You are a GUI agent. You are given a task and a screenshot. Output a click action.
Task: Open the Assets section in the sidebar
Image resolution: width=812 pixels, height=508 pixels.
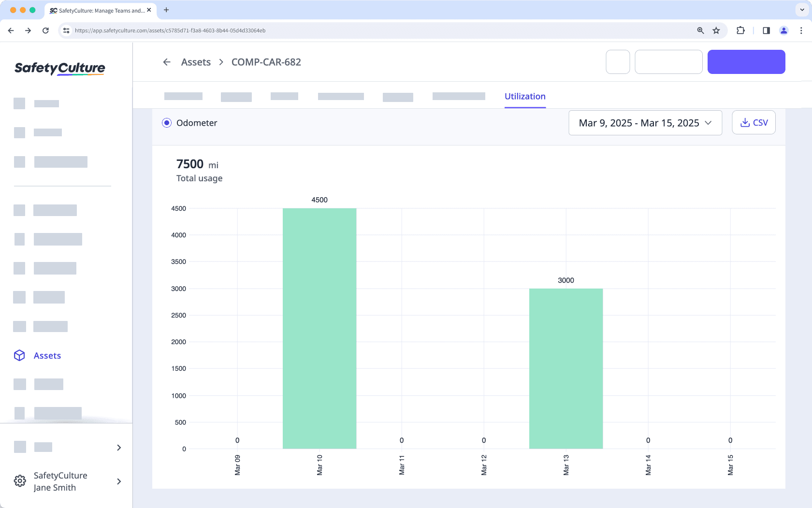47,355
